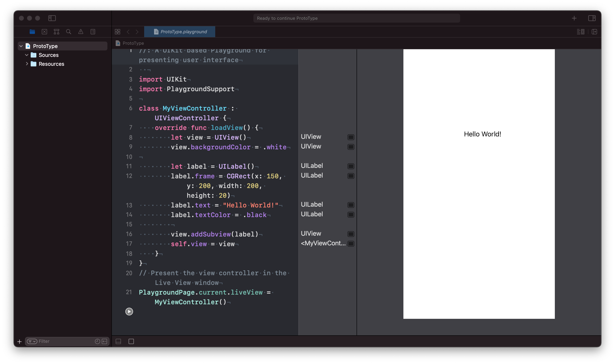Run playground with the play button
This screenshot has height=364, width=615.
[x=129, y=312]
